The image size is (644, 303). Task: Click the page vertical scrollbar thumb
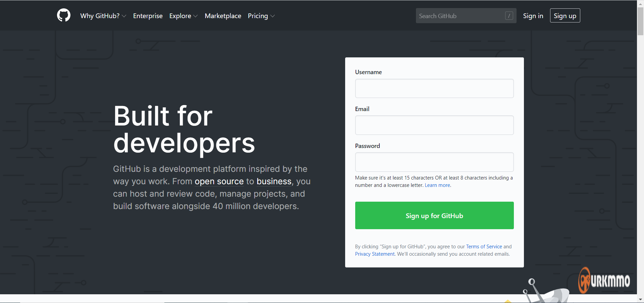tap(640, 21)
